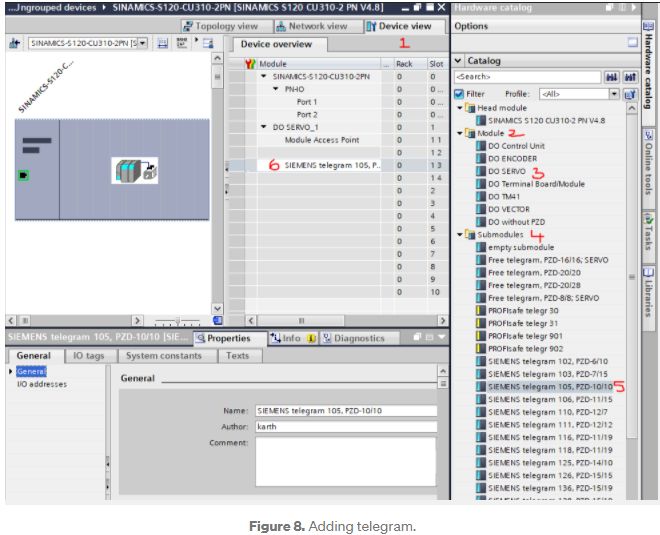The height and width of the screenshot is (535, 660).
Task: Select SIEMENS telegram 105, PZD-10/10 in catalog
Action: coord(550,387)
